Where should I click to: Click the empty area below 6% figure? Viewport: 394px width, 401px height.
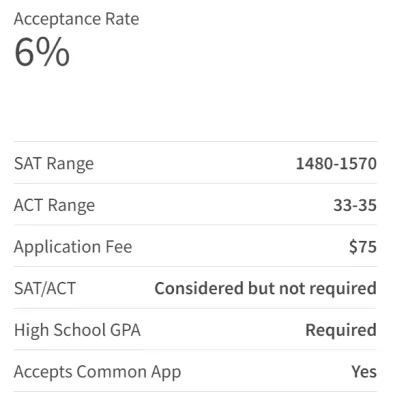click(x=195, y=105)
